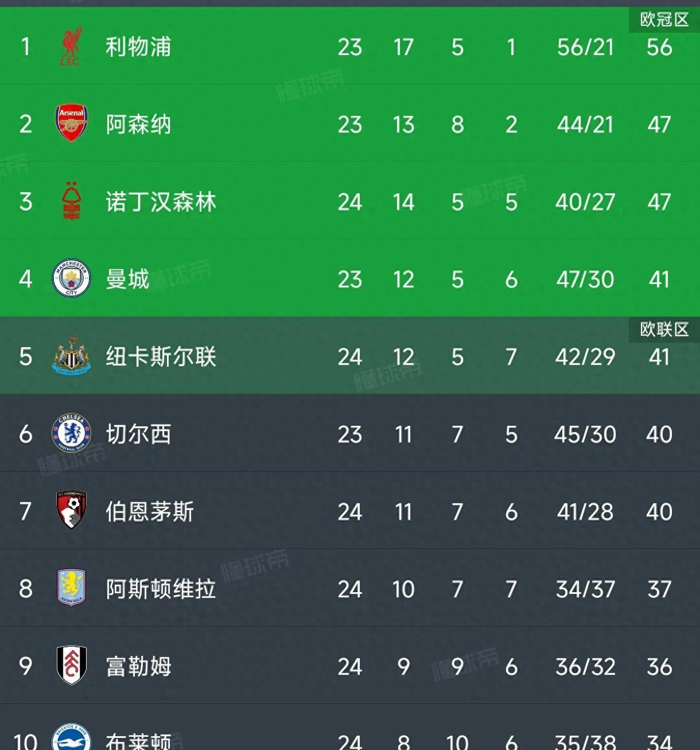The height and width of the screenshot is (750, 700).
Task: Click the Fulham club crest
Action: coord(71,666)
